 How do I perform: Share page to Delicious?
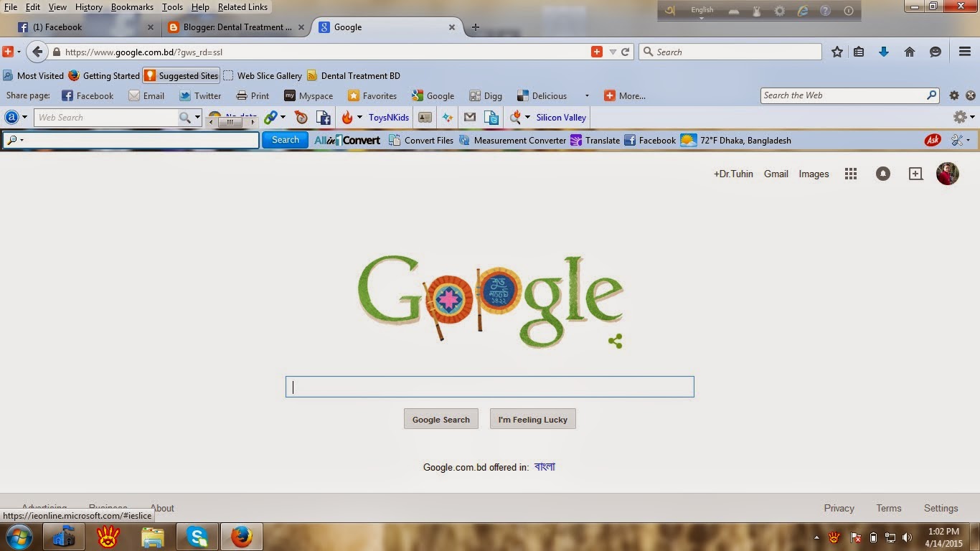click(542, 95)
